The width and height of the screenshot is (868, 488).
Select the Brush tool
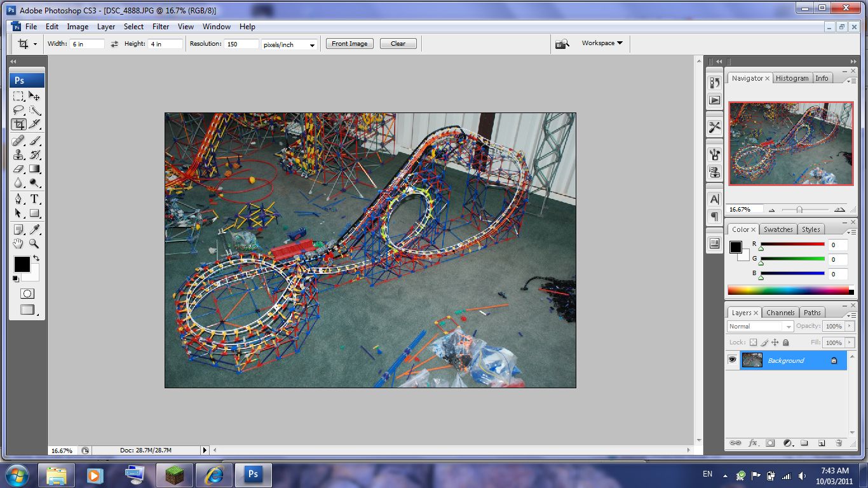pos(34,140)
